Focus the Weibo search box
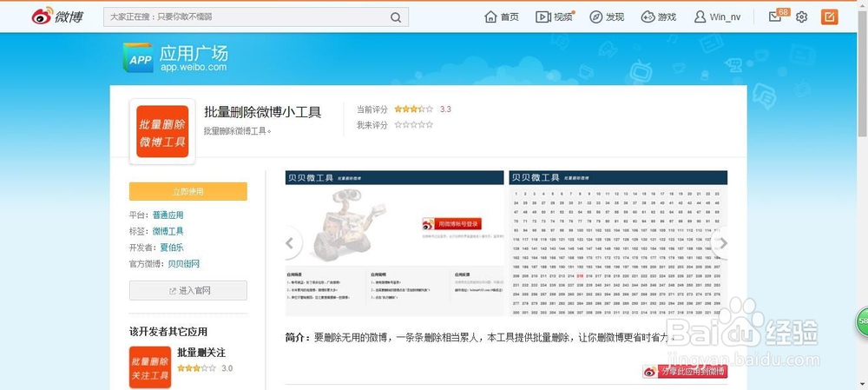 256,17
